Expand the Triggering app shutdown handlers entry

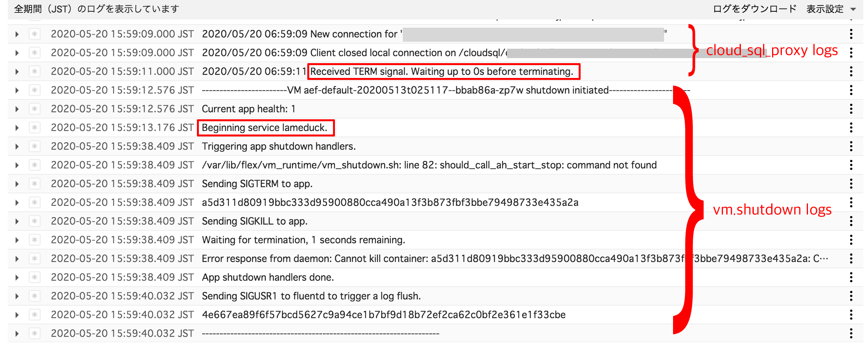coord(17,146)
